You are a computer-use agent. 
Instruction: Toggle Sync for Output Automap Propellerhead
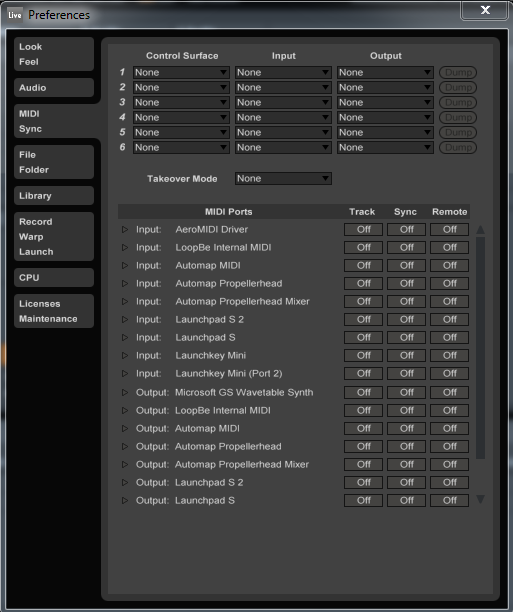(406, 446)
